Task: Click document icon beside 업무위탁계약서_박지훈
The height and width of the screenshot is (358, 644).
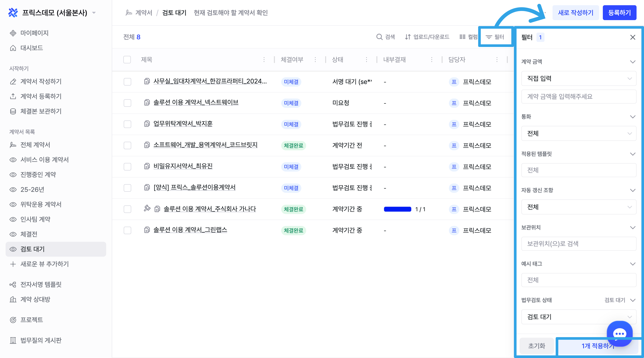Action: click(x=147, y=124)
